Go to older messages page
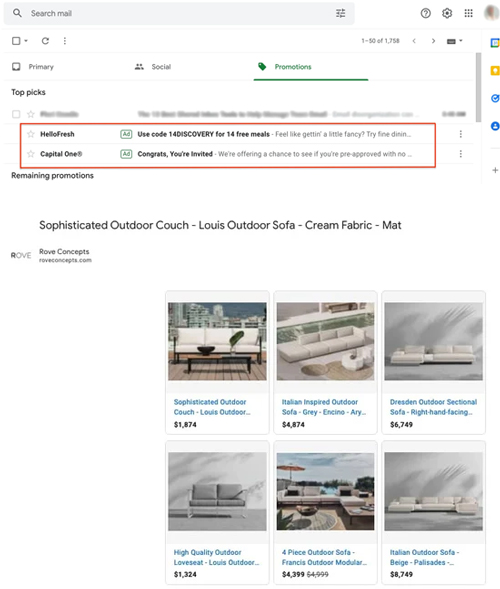 tap(433, 41)
